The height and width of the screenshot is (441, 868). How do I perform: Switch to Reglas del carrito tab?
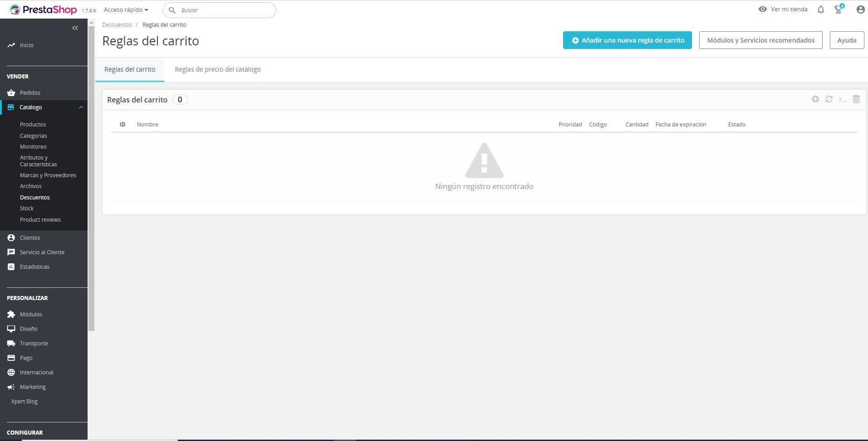tap(130, 69)
